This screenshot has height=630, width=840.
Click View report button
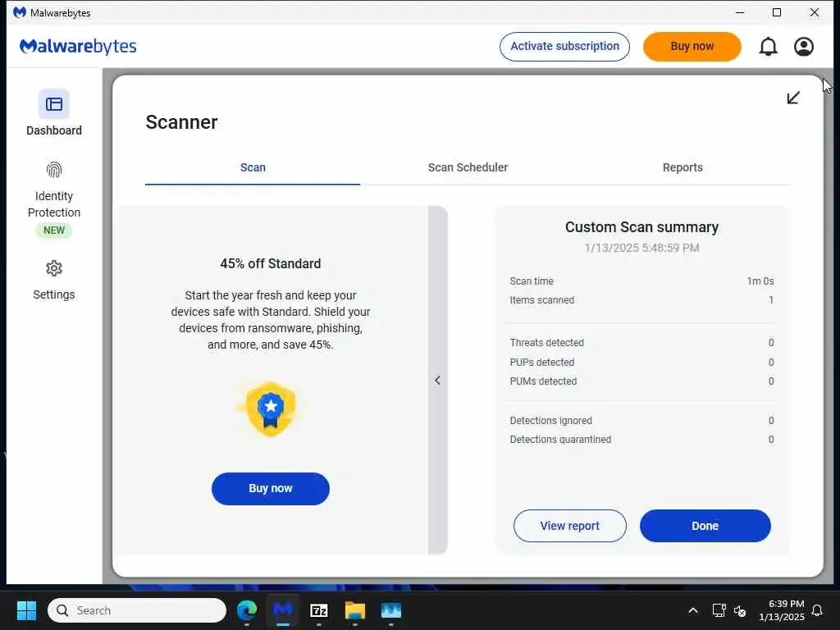(570, 526)
